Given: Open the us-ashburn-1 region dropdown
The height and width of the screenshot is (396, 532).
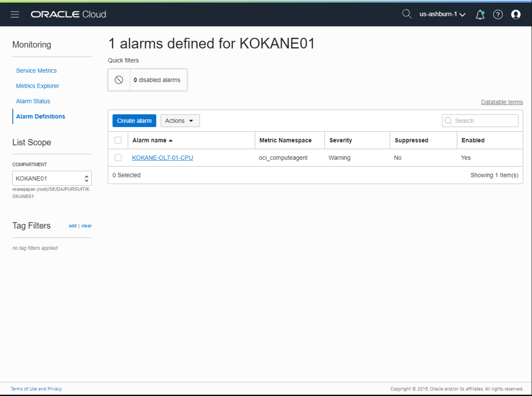Looking at the screenshot, I should pyautogui.click(x=442, y=15).
